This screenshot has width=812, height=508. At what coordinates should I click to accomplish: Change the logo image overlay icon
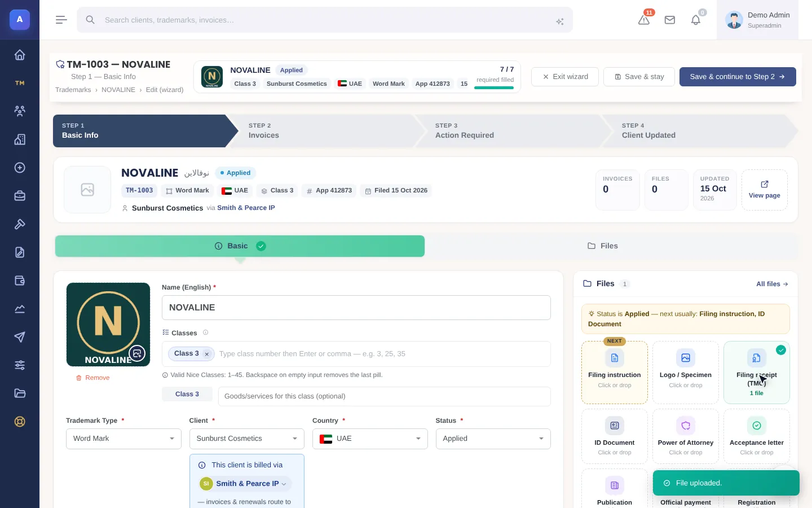tap(137, 353)
